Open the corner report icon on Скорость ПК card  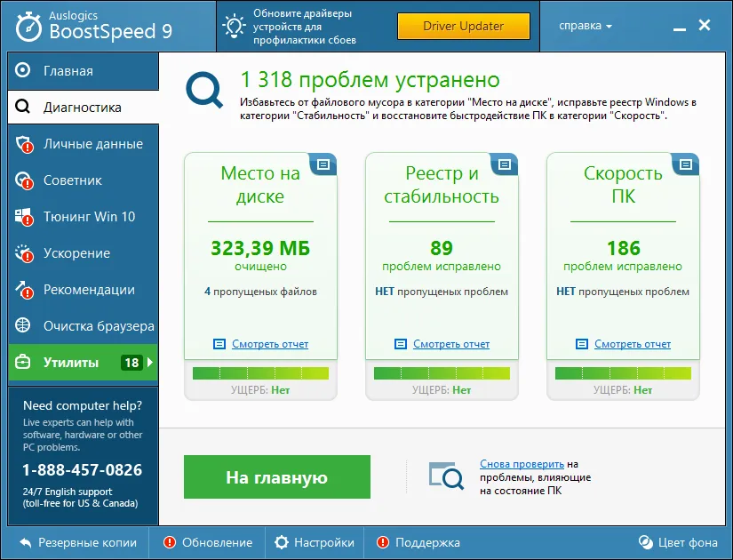pos(685,164)
